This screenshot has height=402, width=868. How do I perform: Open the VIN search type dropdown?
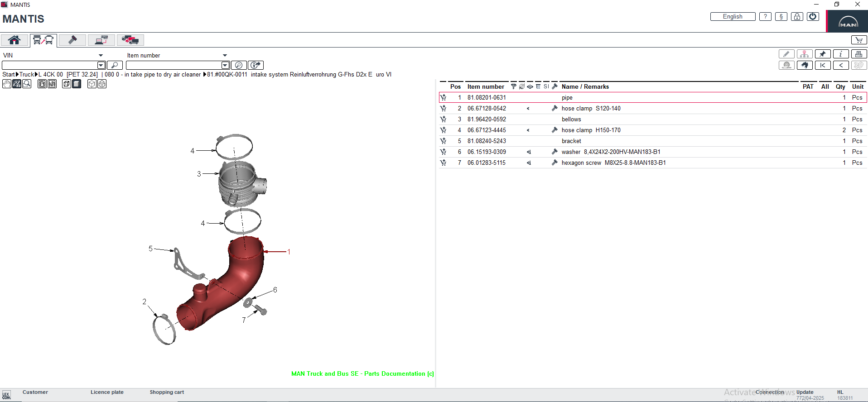(x=101, y=55)
